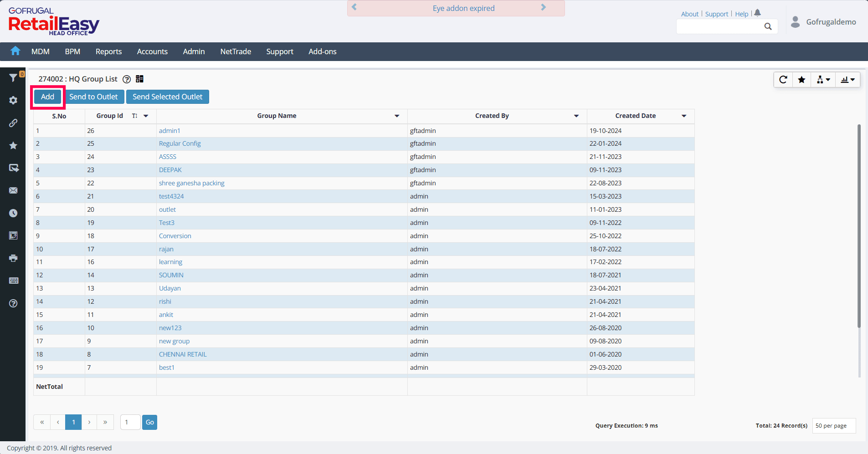Open the MDM menu
Image resolution: width=868 pixels, height=454 pixels.
tap(41, 51)
